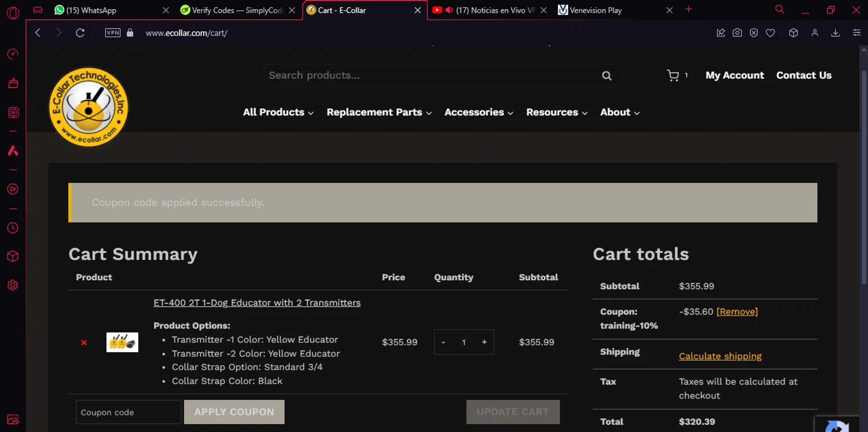Reload the cart page

[80, 33]
